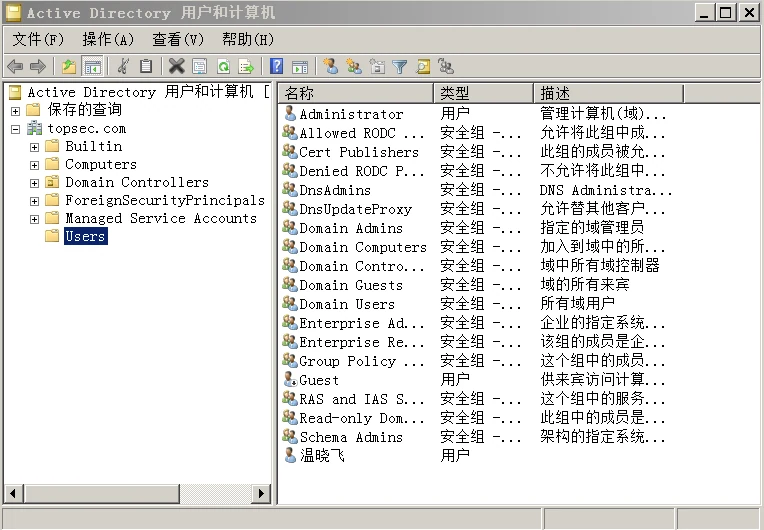Collapse the topsec.com domain node
This screenshot has width=764, height=530.
tap(16, 130)
